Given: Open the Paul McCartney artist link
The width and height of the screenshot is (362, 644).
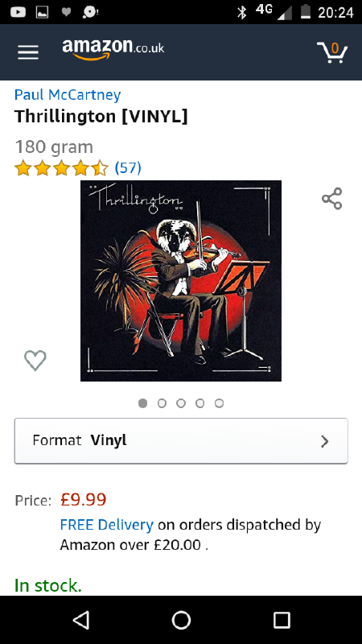Looking at the screenshot, I should 68,94.
